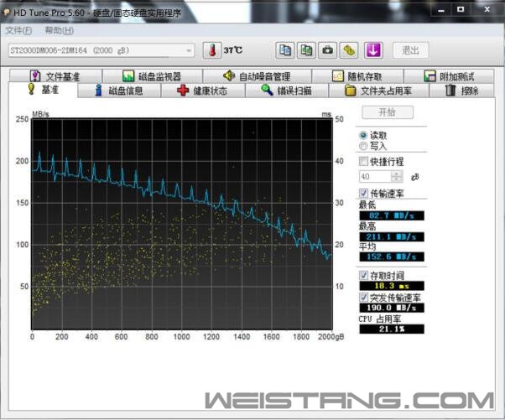Screen dimensions: 505x420
Task: Open the 磁盘监视器 tab
Action: [x=152, y=76]
